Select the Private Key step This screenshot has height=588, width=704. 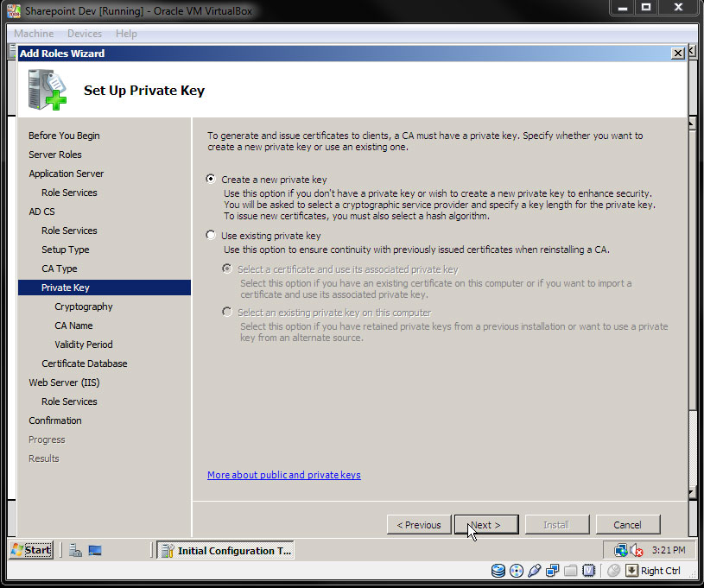tap(105, 288)
